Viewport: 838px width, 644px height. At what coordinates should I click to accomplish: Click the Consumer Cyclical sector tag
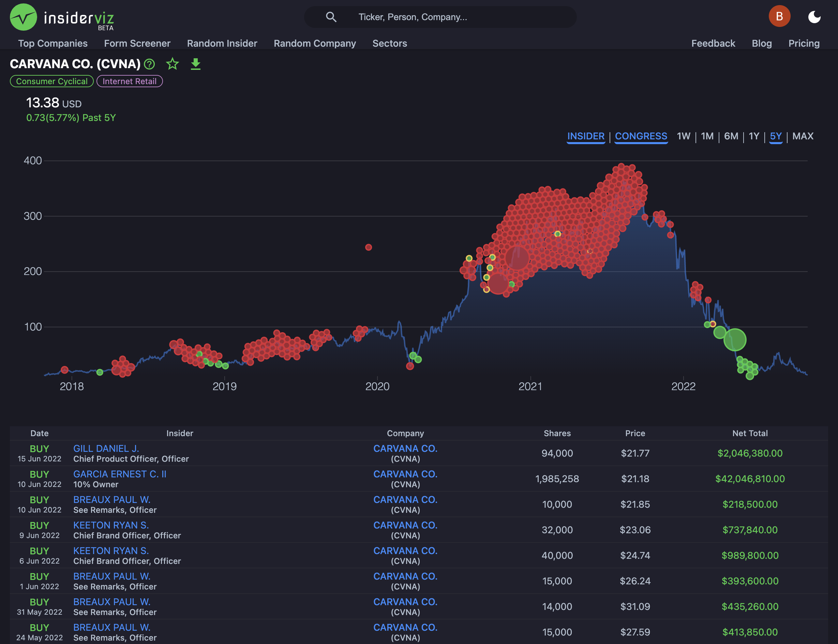point(52,81)
